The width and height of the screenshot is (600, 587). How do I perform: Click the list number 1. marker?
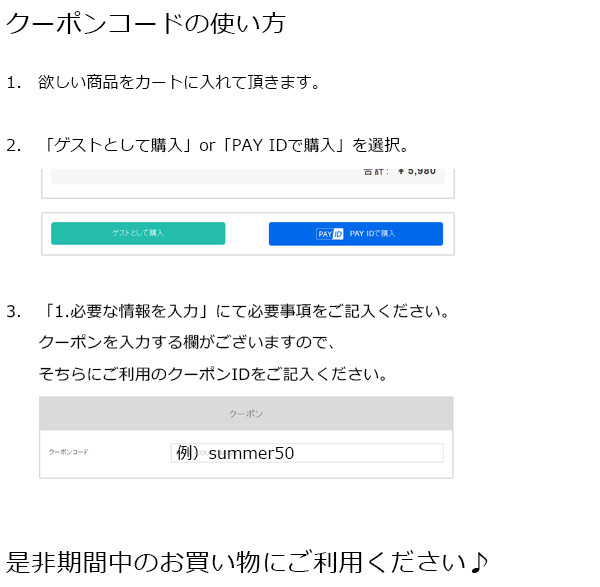tap(14, 83)
